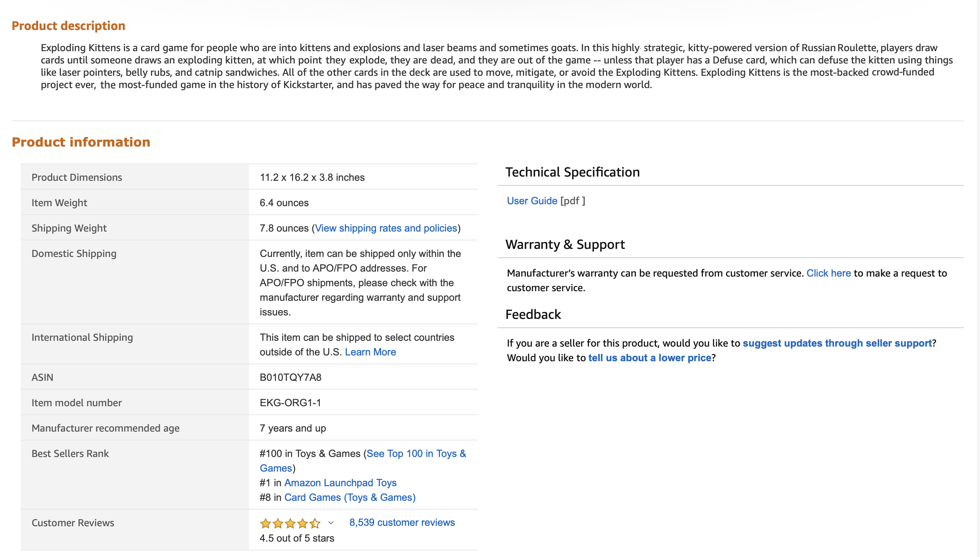Screen dimensions: 980x557
Task: Click the Product description heading
Action: 69,26
